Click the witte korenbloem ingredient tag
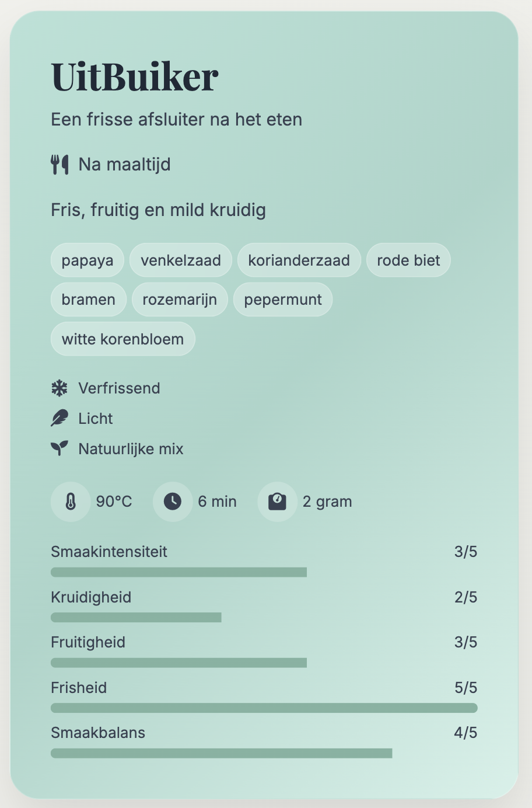 click(123, 339)
